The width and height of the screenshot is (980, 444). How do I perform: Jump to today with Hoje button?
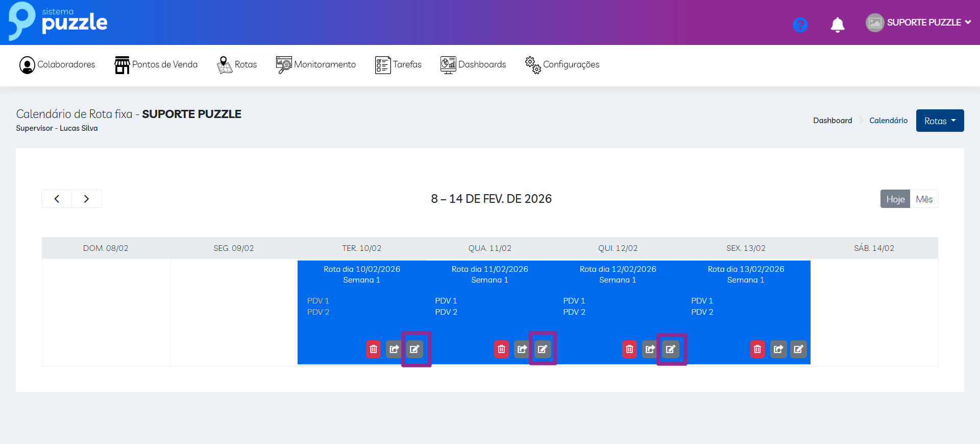click(895, 199)
